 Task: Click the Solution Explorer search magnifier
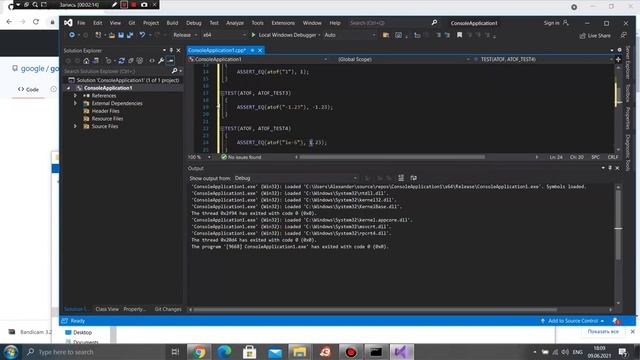[x=174, y=71]
